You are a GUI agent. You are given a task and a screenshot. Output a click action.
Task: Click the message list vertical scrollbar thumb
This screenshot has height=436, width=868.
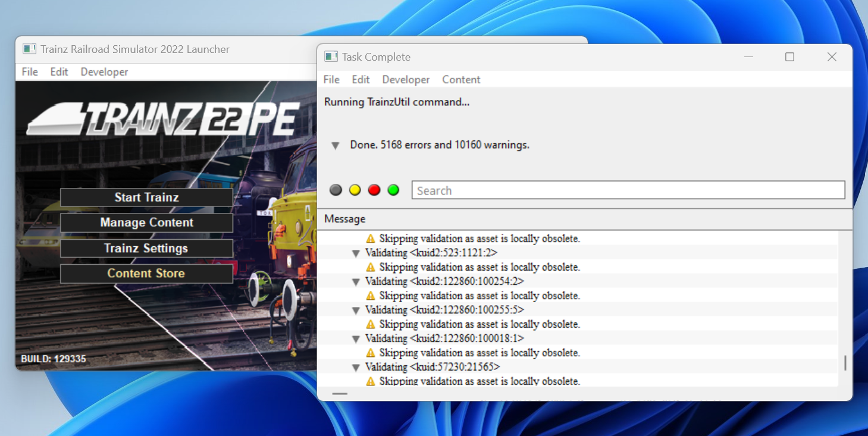point(845,363)
